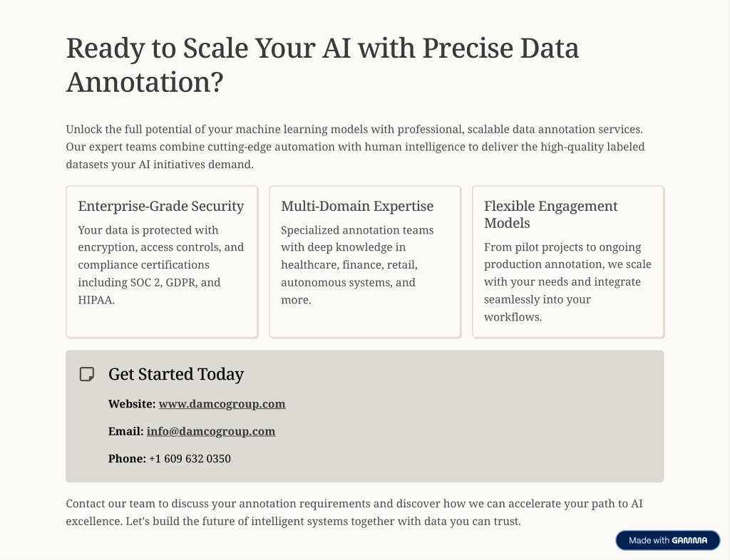
Task: Click the intro paragraph starting with 'Unlock'
Action: (355, 147)
